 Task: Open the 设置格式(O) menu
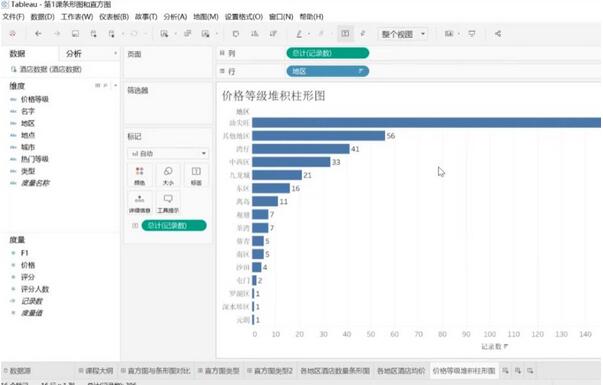point(244,17)
